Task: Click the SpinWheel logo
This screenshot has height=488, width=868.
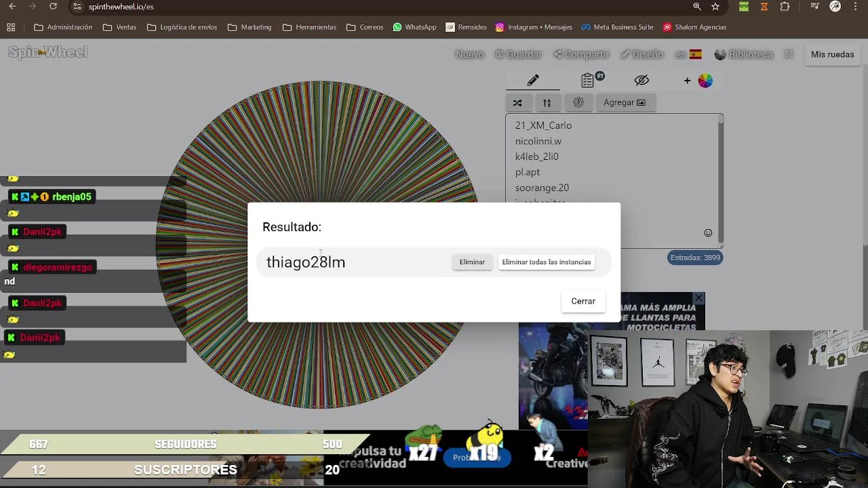Action: [x=47, y=52]
